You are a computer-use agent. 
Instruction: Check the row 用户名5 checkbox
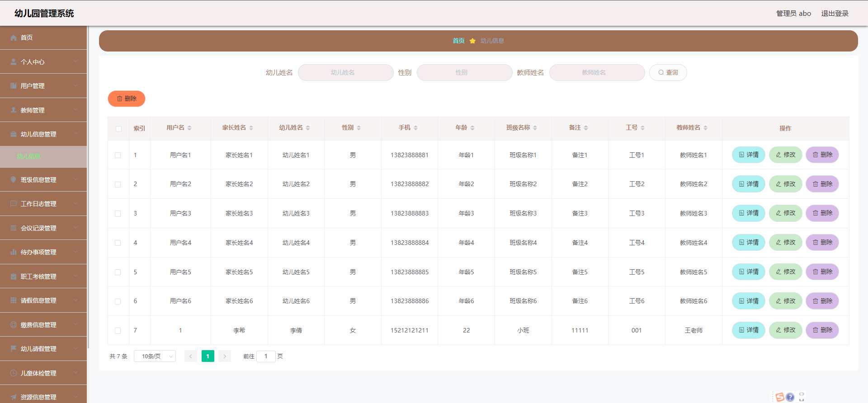[x=118, y=272]
